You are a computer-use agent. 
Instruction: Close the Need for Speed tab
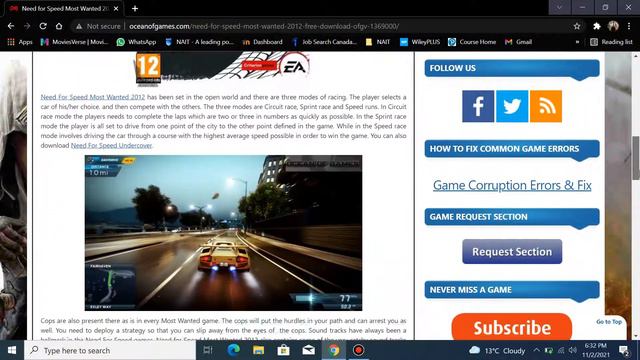coord(116,8)
